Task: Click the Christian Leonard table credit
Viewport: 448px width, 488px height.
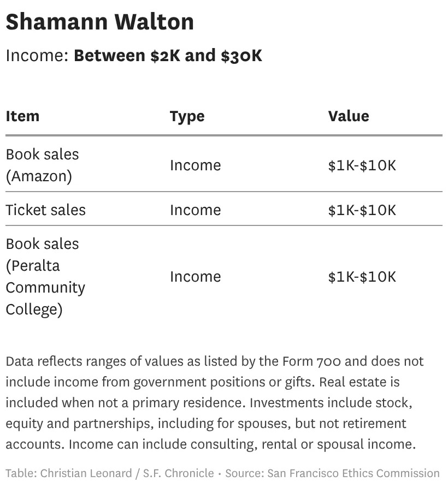Action: (86, 473)
